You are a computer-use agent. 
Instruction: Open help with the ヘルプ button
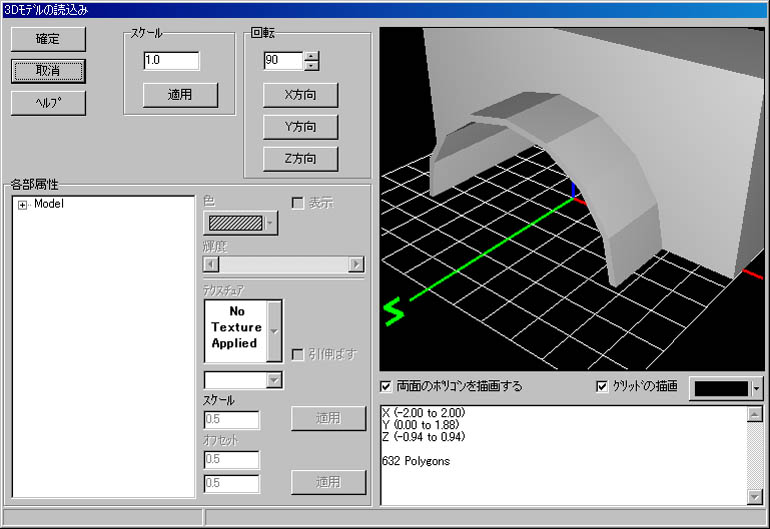tap(48, 103)
